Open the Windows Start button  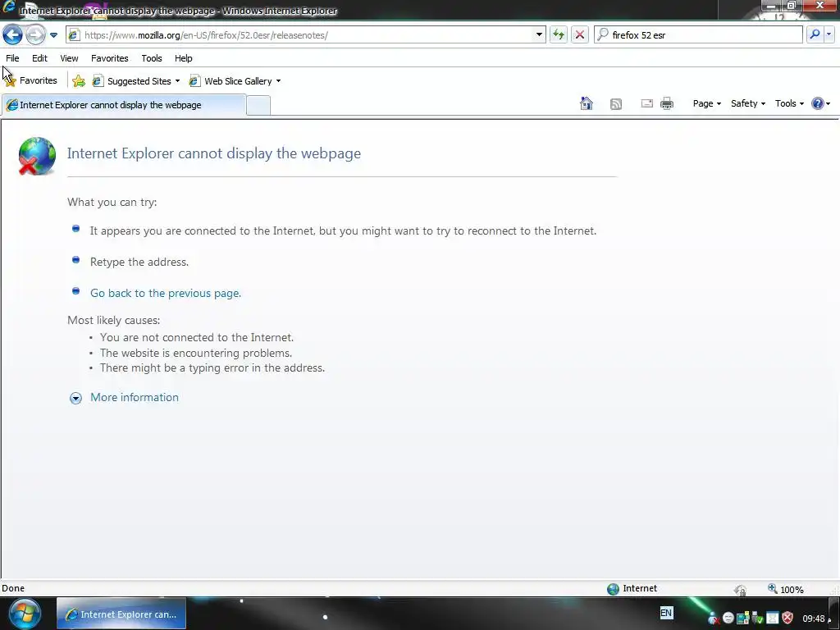(25, 614)
